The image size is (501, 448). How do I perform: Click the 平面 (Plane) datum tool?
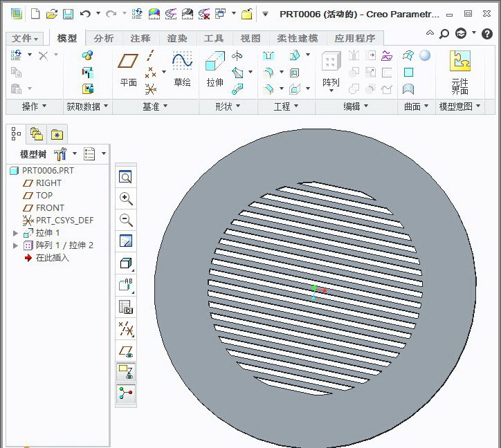(128, 70)
